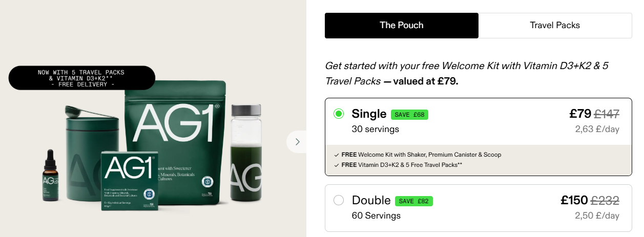Click the Free Delivery travel packs banner
Screen dimensions: 644x237
(81, 78)
